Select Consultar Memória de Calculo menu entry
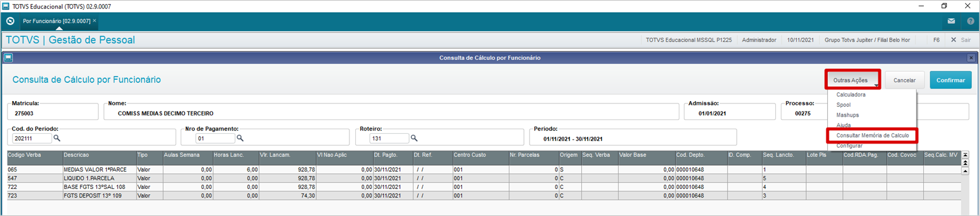The height and width of the screenshot is (216, 980). tap(872, 136)
